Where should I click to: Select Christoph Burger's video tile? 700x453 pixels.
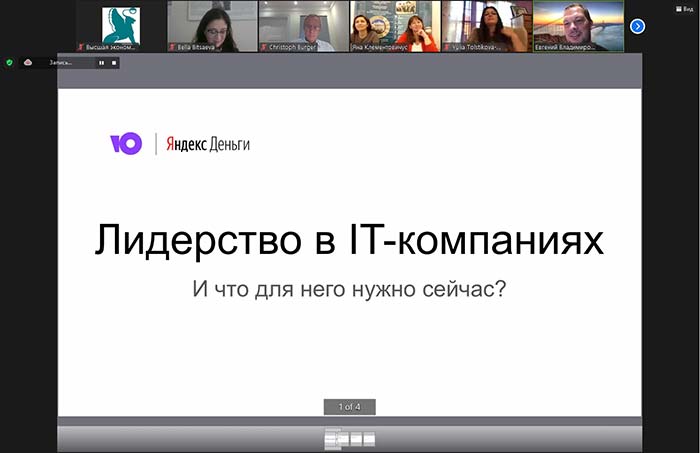pyautogui.click(x=304, y=27)
